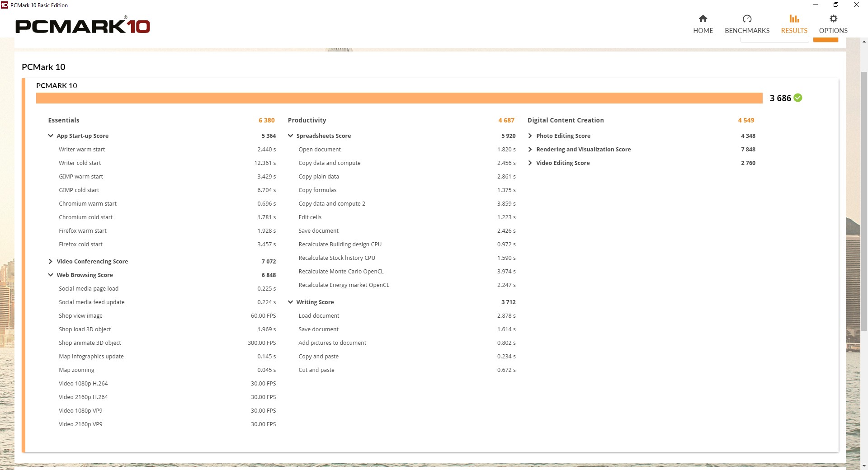Viewport: 868px width, 470px height.
Task: Expand the Photo Editing Score section
Action: coord(530,136)
